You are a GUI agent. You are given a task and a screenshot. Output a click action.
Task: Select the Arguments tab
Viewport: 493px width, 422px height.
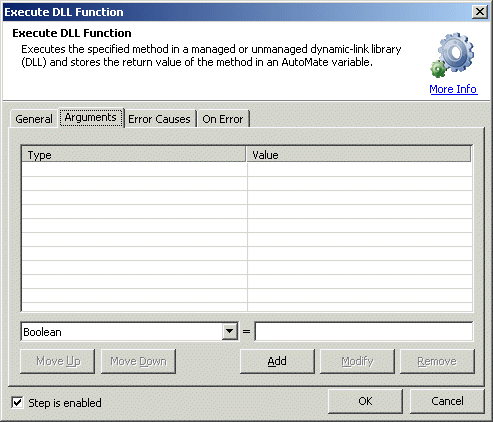click(91, 117)
